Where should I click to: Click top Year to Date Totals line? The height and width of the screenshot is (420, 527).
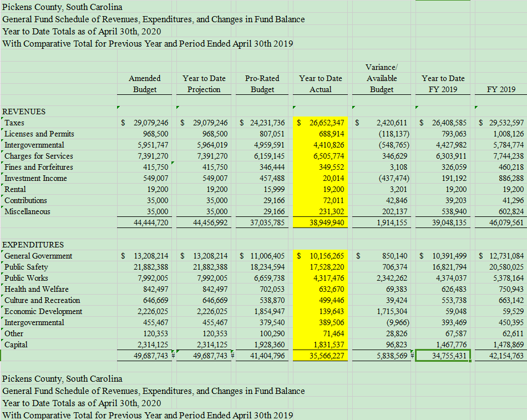point(82,31)
